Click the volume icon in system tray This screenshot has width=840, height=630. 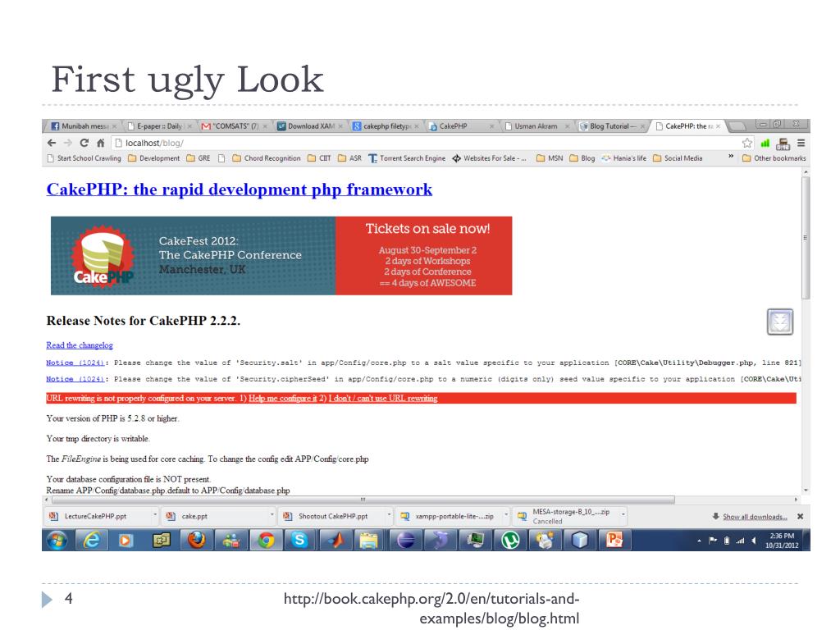coord(753,541)
